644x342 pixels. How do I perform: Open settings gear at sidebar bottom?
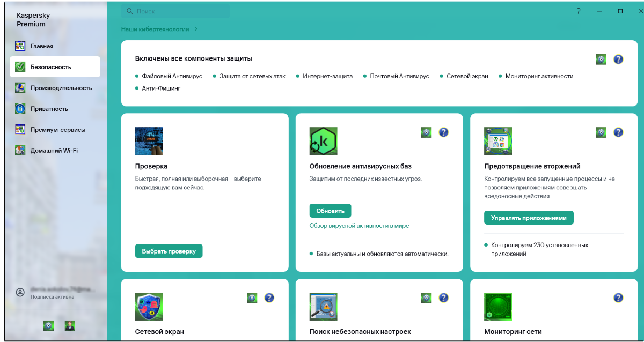48,325
